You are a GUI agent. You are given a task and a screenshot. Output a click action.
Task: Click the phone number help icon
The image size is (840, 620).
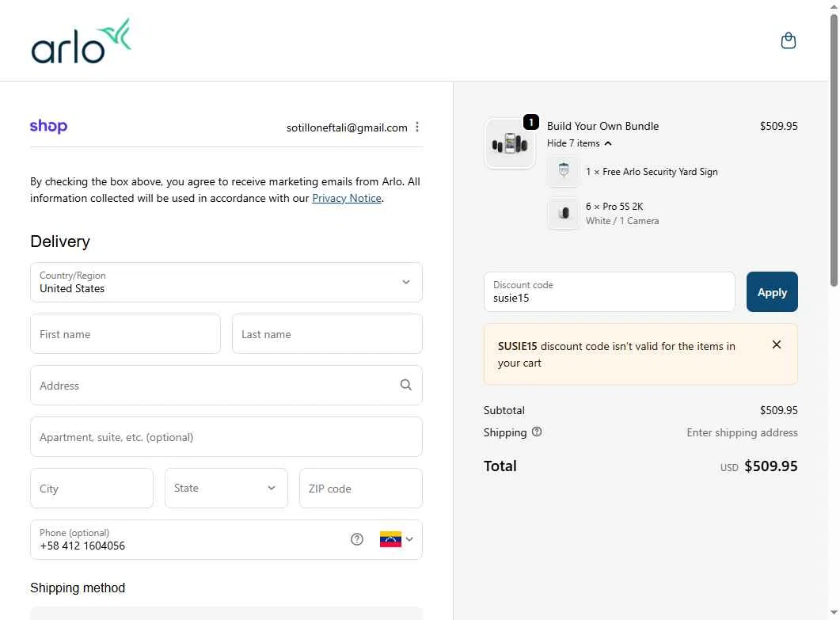[357, 539]
